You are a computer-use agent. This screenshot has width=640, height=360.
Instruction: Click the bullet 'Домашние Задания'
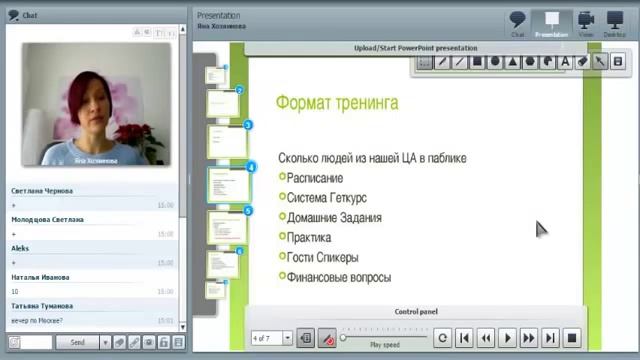[x=334, y=218]
